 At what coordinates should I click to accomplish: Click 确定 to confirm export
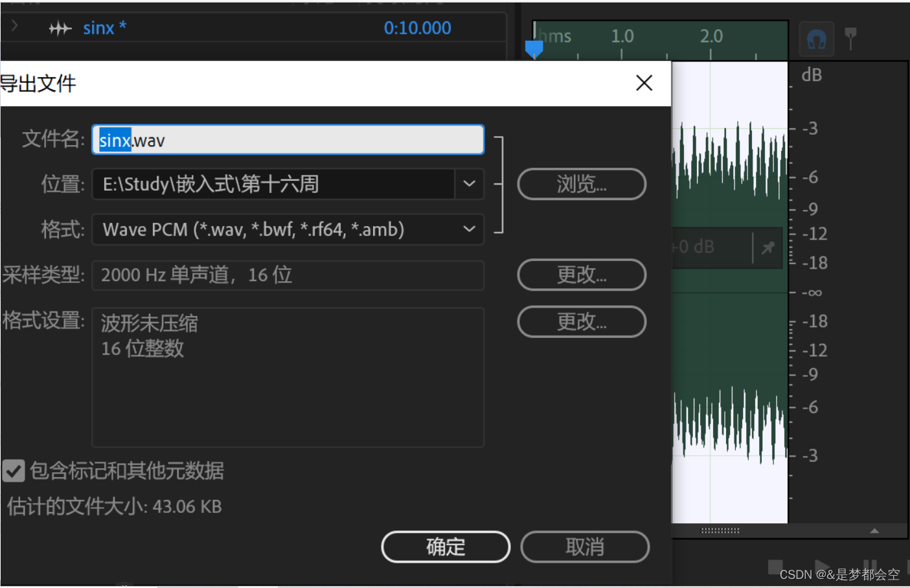tap(446, 547)
